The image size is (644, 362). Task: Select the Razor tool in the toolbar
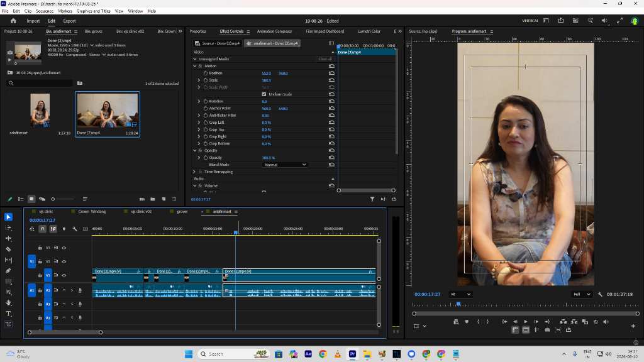point(8,249)
